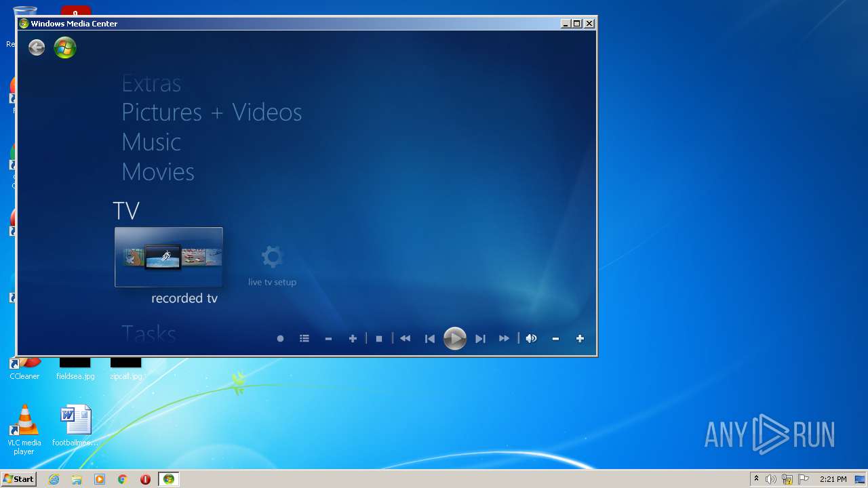Click the Rewind button
Viewport: 868px width, 488px height.
point(405,339)
